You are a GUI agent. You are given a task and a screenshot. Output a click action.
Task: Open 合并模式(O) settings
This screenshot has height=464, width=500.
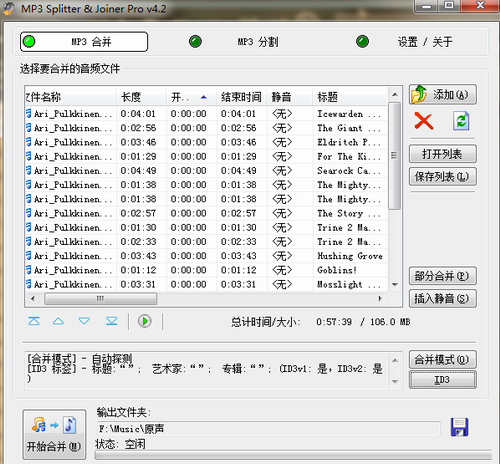coord(443,359)
